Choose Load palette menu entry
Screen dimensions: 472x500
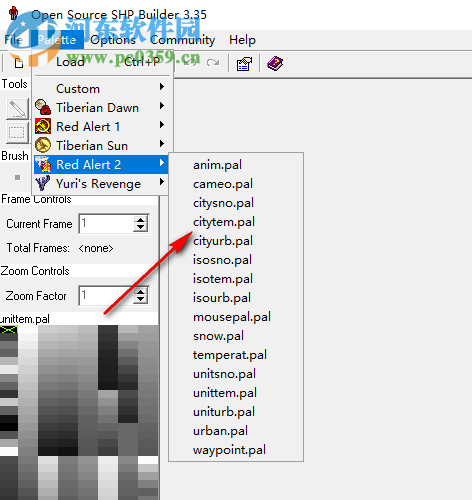tap(103, 62)
